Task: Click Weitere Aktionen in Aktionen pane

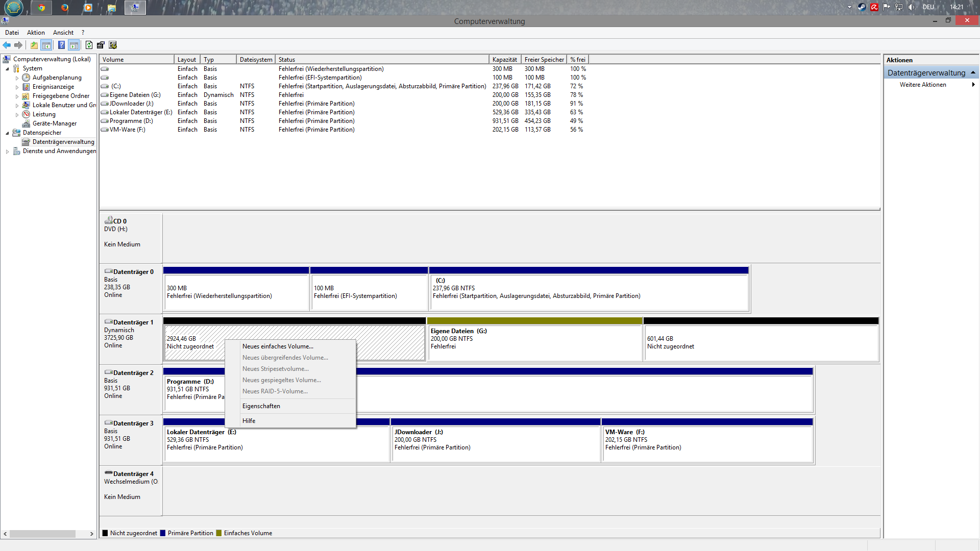Action: [922, 85]
